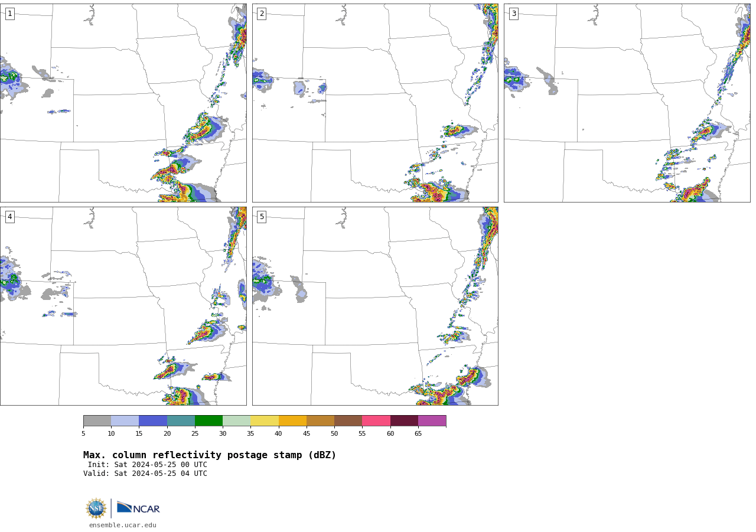The height and width of the screenshot is (532, 756).
Task: Click the member number 4 label box
Action: click(9, 217)
